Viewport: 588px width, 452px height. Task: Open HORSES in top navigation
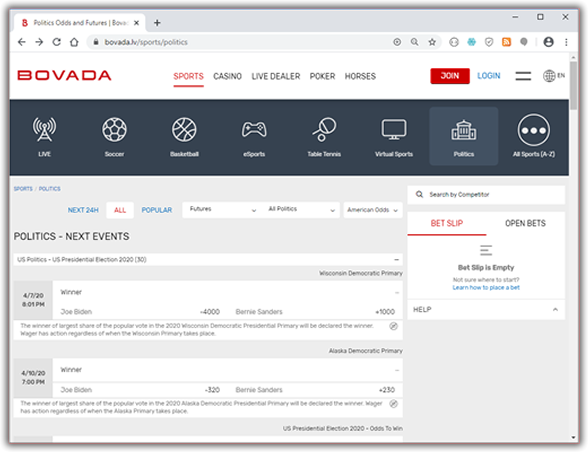pos(360,77)
